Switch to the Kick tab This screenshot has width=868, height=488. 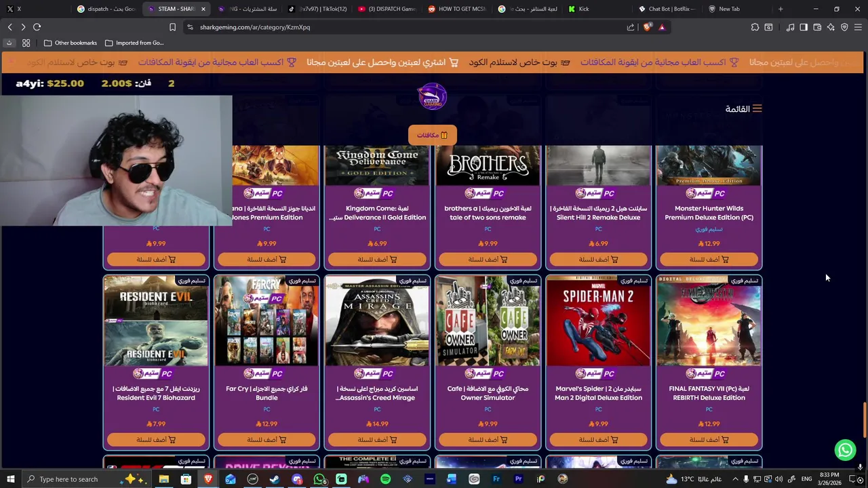click(x=598, y=9)
